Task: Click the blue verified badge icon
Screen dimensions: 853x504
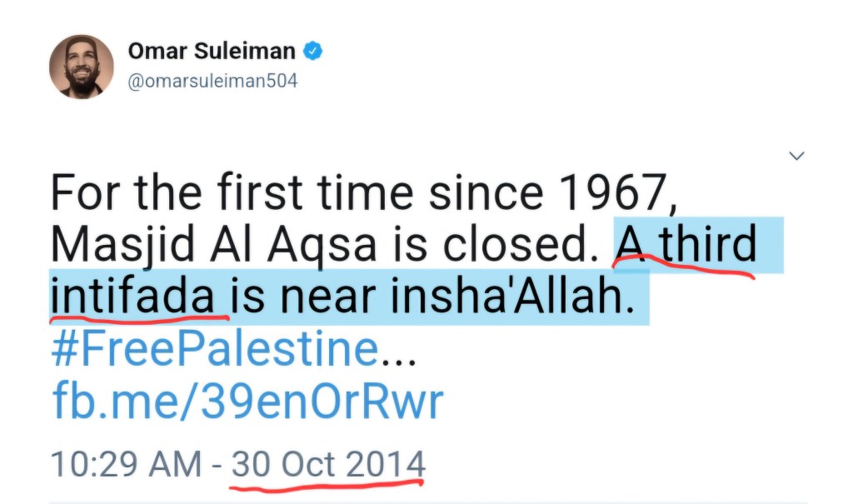Action: (x=313, y=52)
